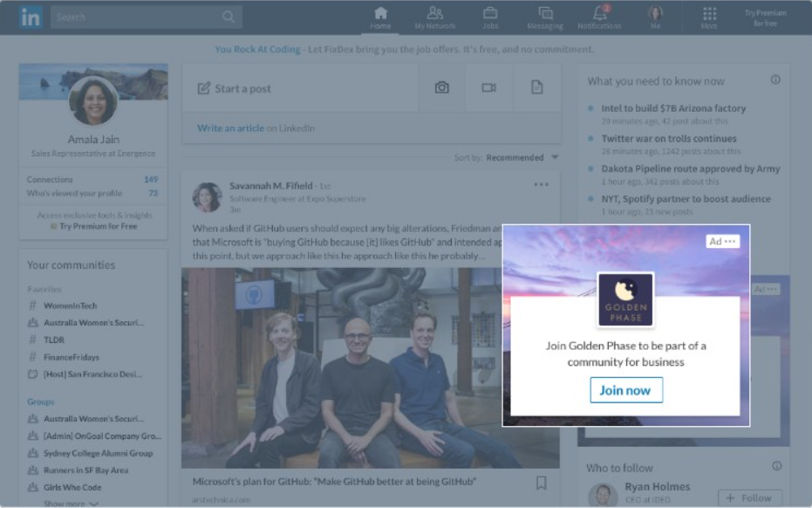Viewport: 812px width, 508px height.
Task: Open Savannah M. Fifield's profile photo
Action: 208,197
